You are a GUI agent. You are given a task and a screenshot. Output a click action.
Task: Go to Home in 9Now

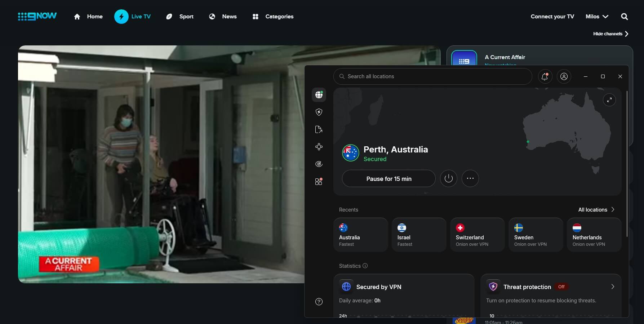pyautogui.click(x=88, y=17)
